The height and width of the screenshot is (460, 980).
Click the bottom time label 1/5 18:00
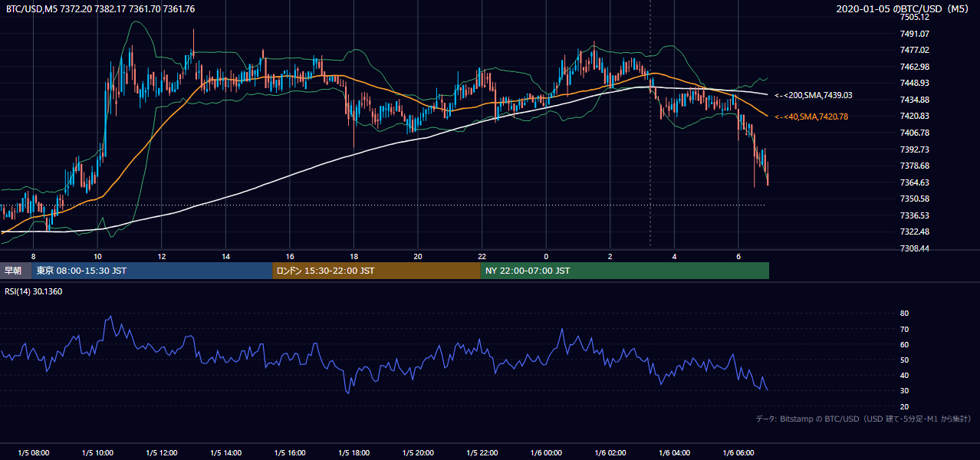[x=354, y=453]
